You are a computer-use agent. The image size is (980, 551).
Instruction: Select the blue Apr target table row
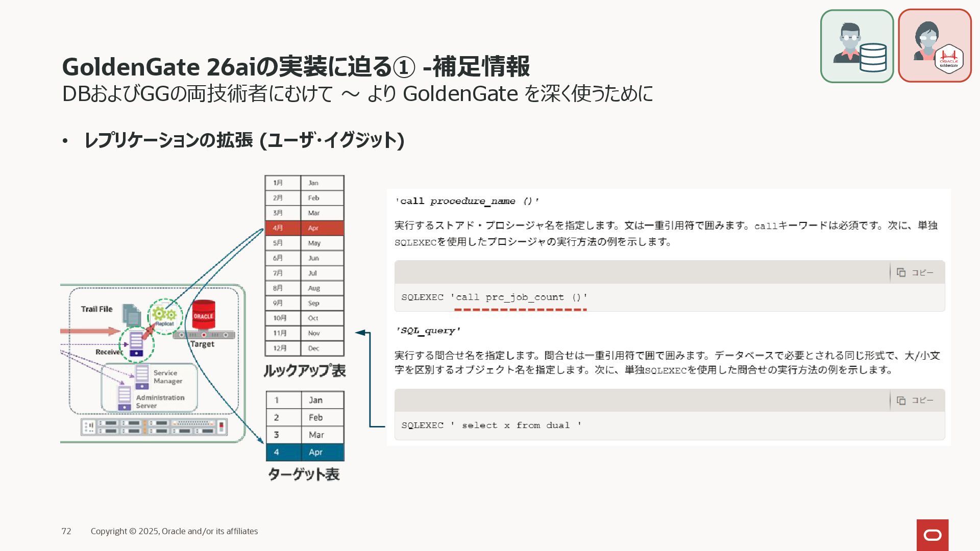point(305,452)
